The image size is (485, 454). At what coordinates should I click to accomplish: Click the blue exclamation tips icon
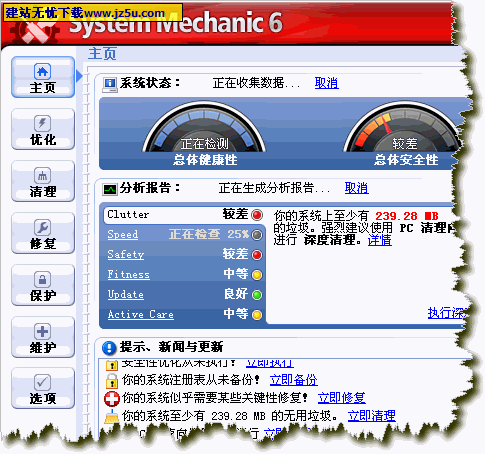(x=109, y=348)
